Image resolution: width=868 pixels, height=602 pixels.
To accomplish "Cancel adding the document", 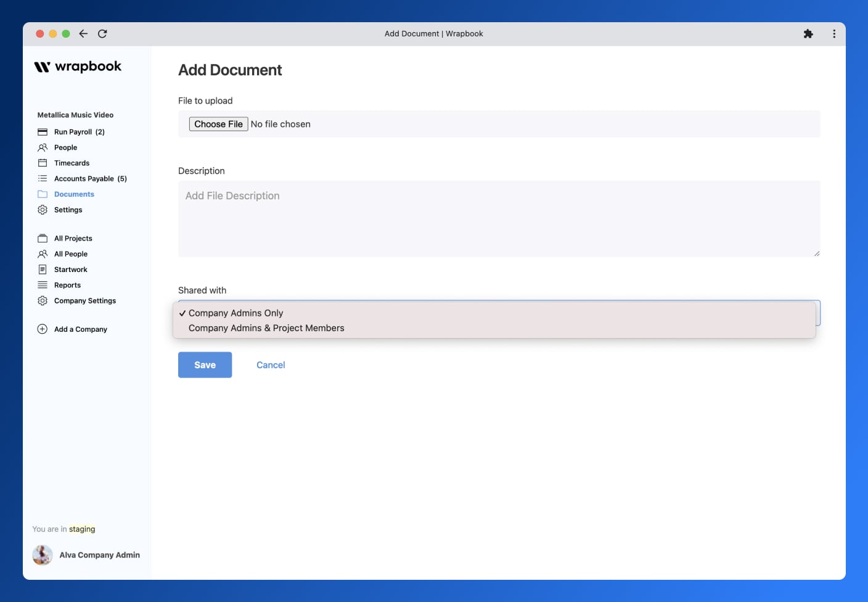I will coord(270,365).
